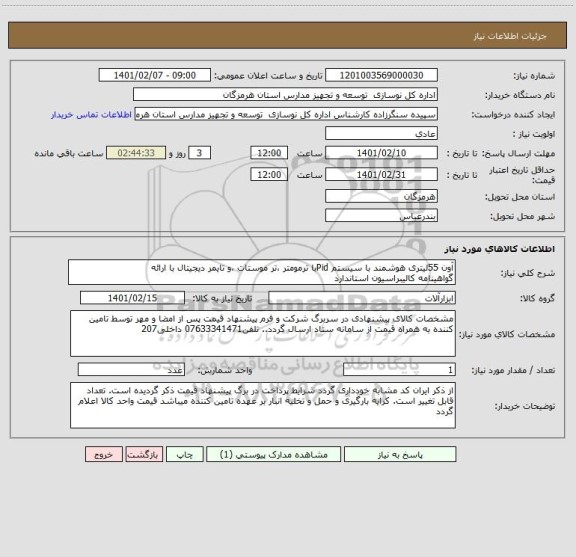Image resolution: width=576 pixels, height=557 pixels.
Task: Click the جزئیات اطلاعات نیاز header title
Action: click(x=510, y=36)
